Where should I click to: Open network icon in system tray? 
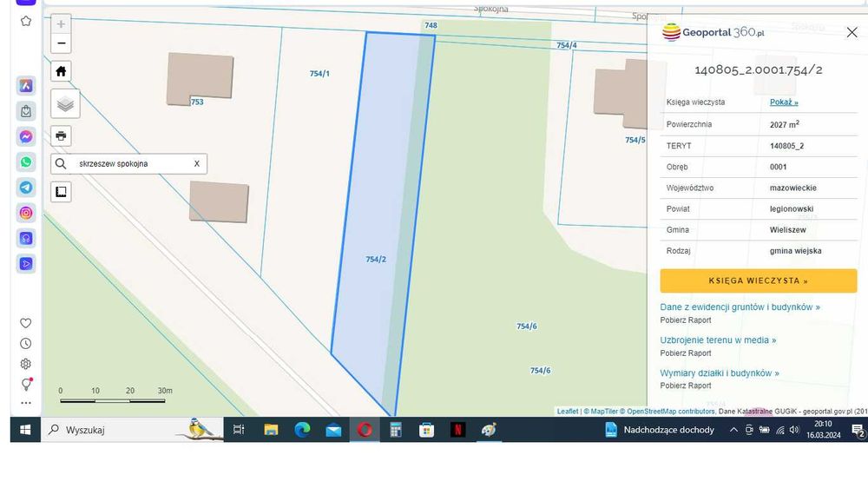click(x=780, y=430)
